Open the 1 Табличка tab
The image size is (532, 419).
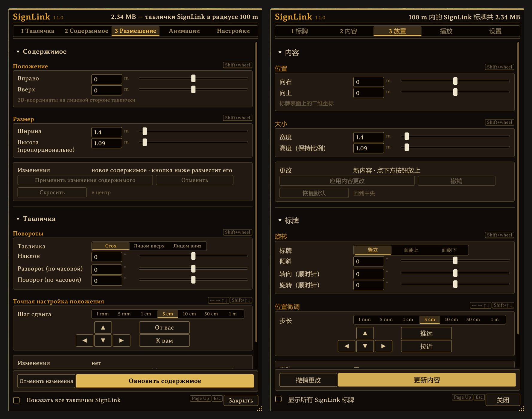(38, 31)
